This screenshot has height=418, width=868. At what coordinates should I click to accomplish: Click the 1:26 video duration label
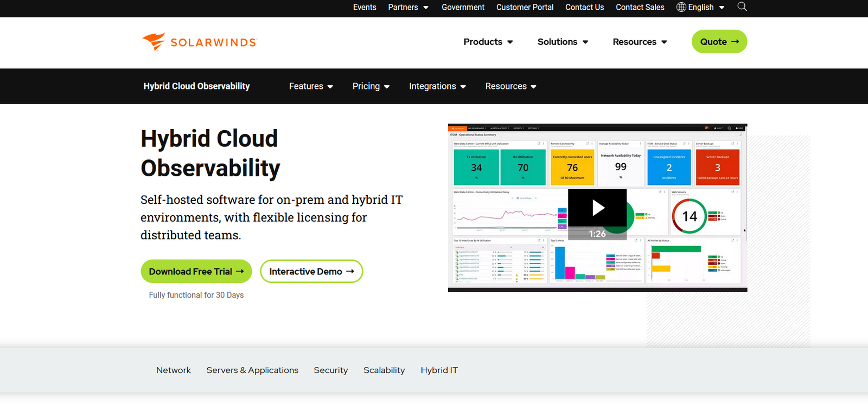tap(597, 234)
